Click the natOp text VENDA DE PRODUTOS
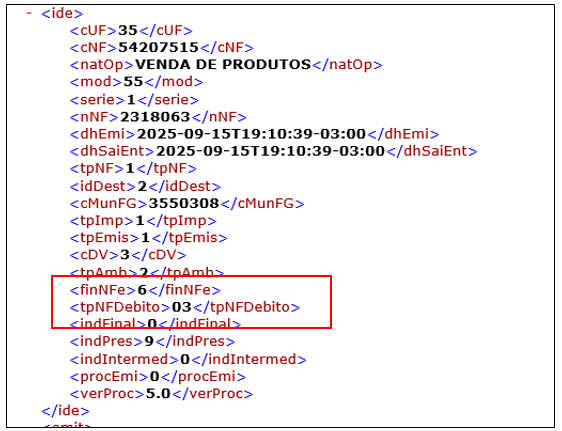562x431 pixels. pos(223,64)
